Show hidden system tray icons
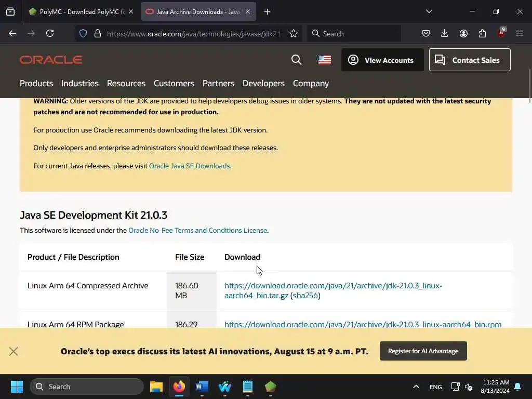This screenshot has width=532, height=399. (x=416, y=387)
